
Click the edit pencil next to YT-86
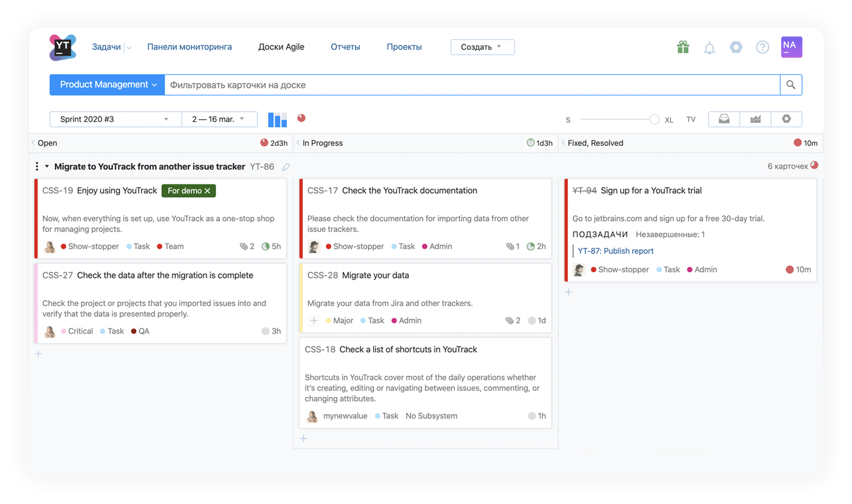(286, 167)
